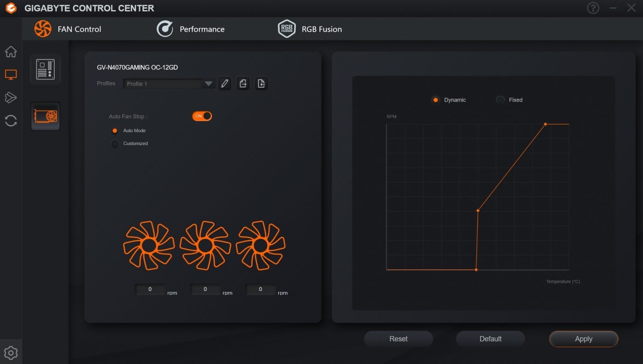Viewport: 643px width, 364px height.
Task: Open the arrow-shaped sidebar icon
Action: pos(11,97)
